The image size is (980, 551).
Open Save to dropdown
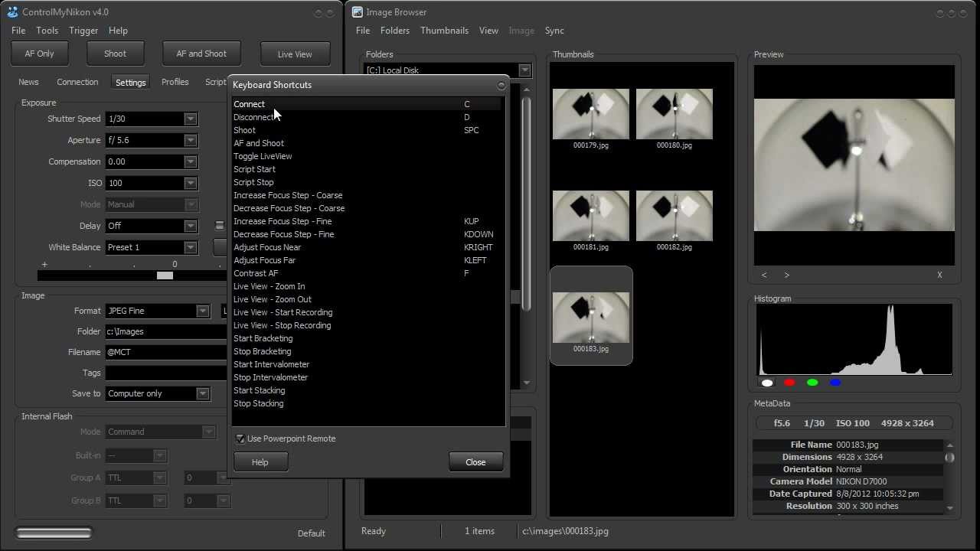pyautogui.click(x=202, y=393)
